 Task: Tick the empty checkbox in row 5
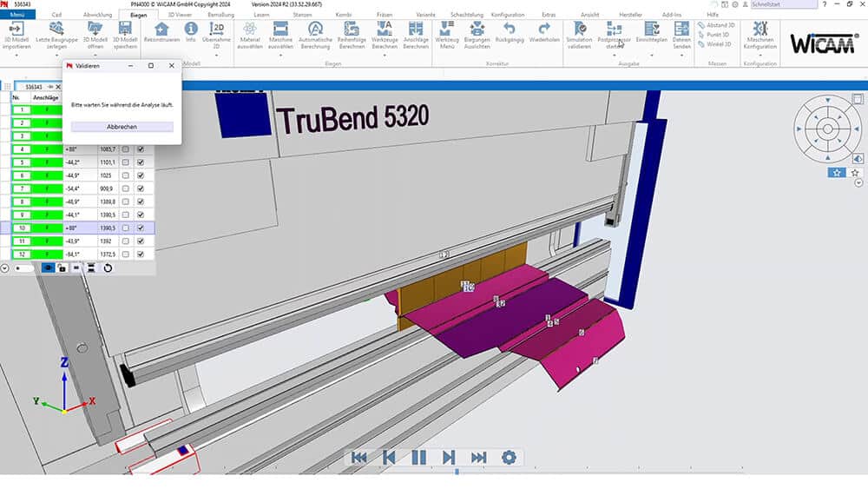(126, 162)
